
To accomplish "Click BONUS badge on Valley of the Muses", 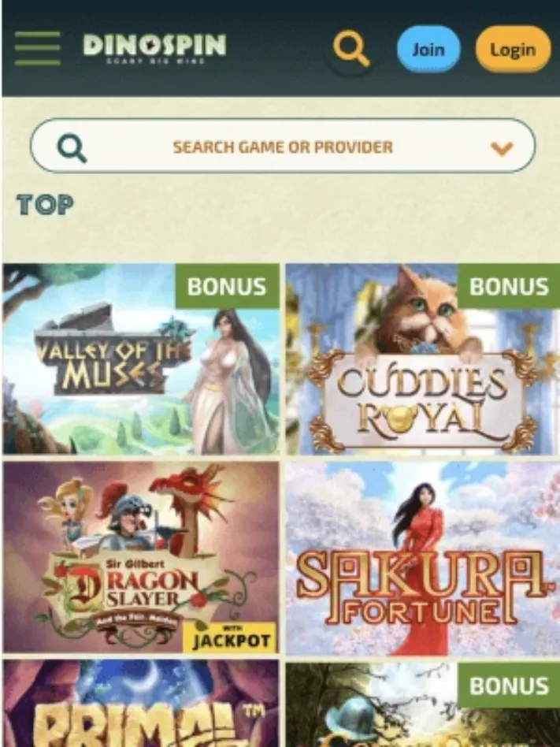I will [227, 286].
